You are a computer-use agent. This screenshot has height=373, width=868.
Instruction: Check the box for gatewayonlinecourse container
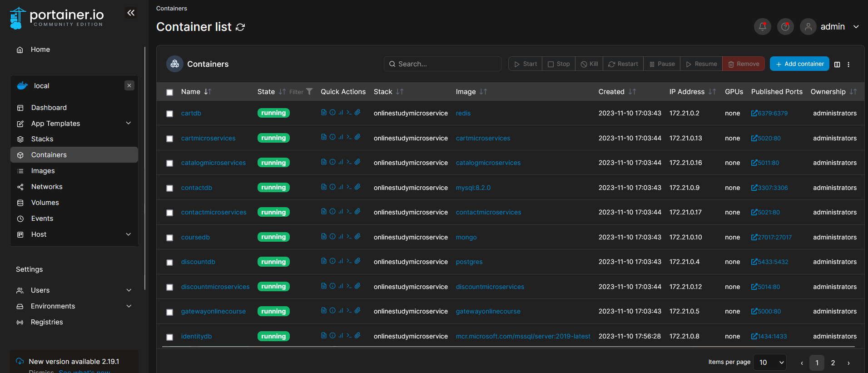pyautogui.click(x=170, y=312)
